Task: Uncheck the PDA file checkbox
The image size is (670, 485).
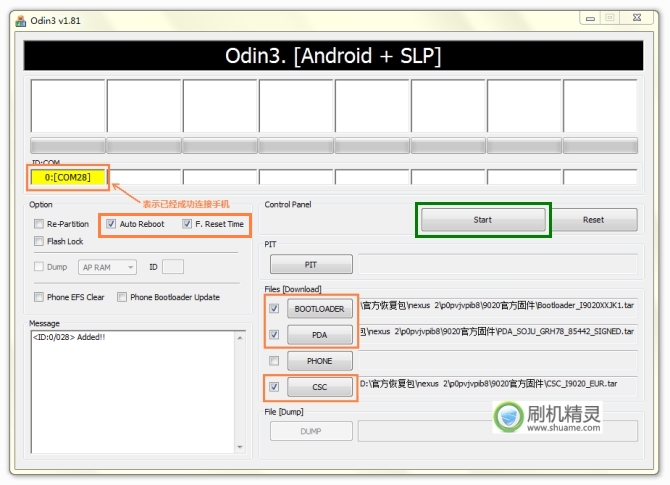Action: (x=274, y=334)
